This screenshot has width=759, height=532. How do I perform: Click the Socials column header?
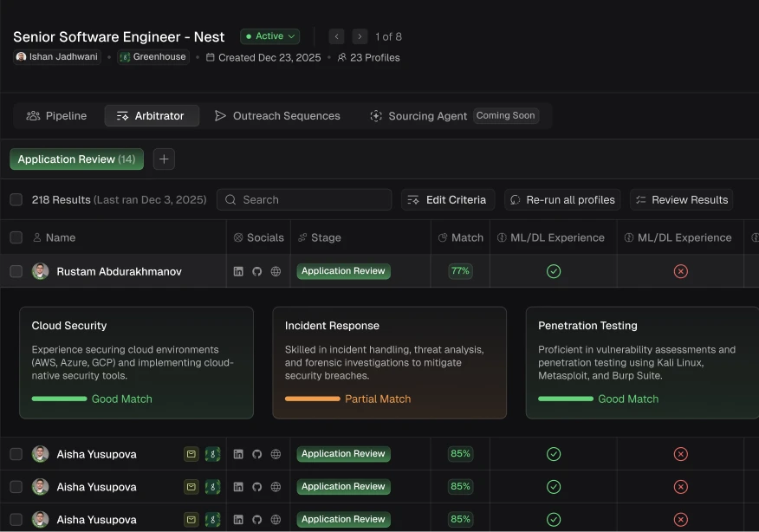coord(259,237)
